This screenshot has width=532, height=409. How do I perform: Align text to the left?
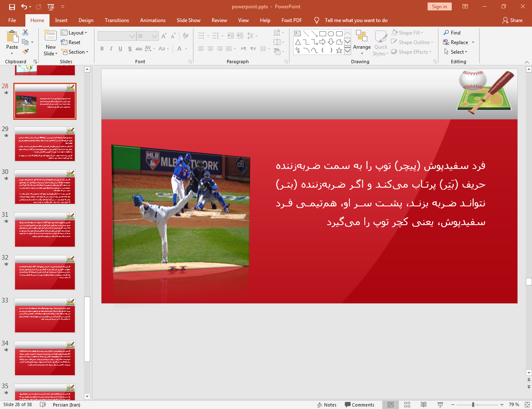click(201, 49)
